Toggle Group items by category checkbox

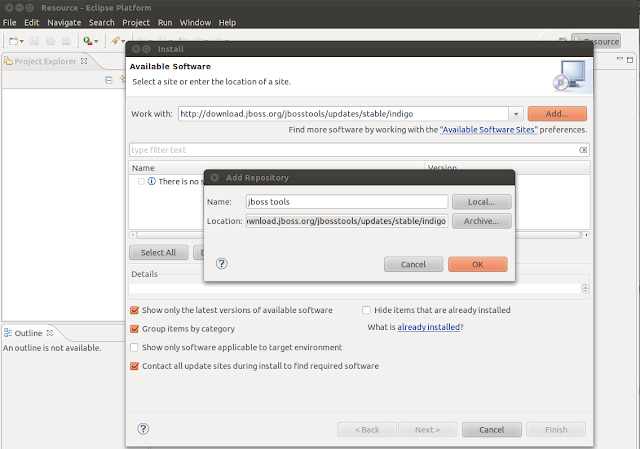(134, 329)
